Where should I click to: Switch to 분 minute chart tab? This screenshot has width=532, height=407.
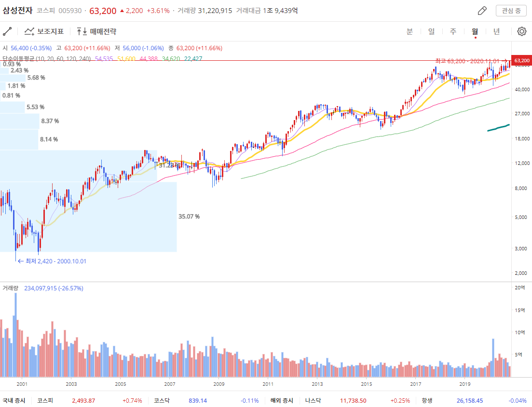pos(409,31)
